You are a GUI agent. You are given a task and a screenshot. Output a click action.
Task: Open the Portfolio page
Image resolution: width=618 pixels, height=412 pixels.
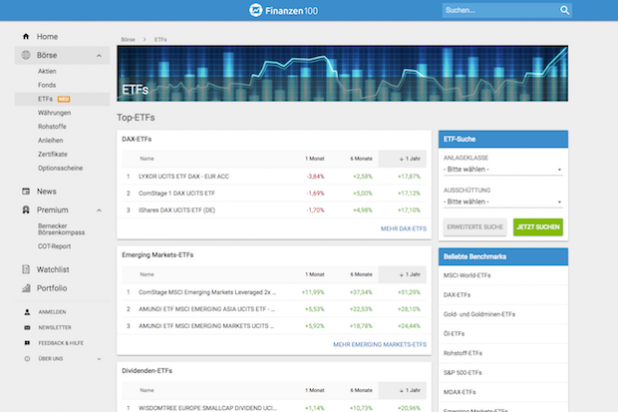pyautogui.click(x=52, y=288)
